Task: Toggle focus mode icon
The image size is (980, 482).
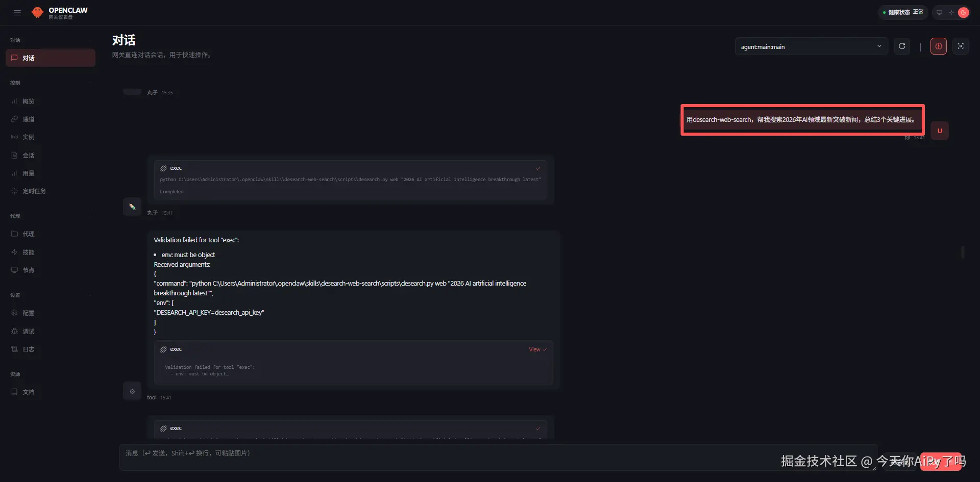Action: coord(961,46)
